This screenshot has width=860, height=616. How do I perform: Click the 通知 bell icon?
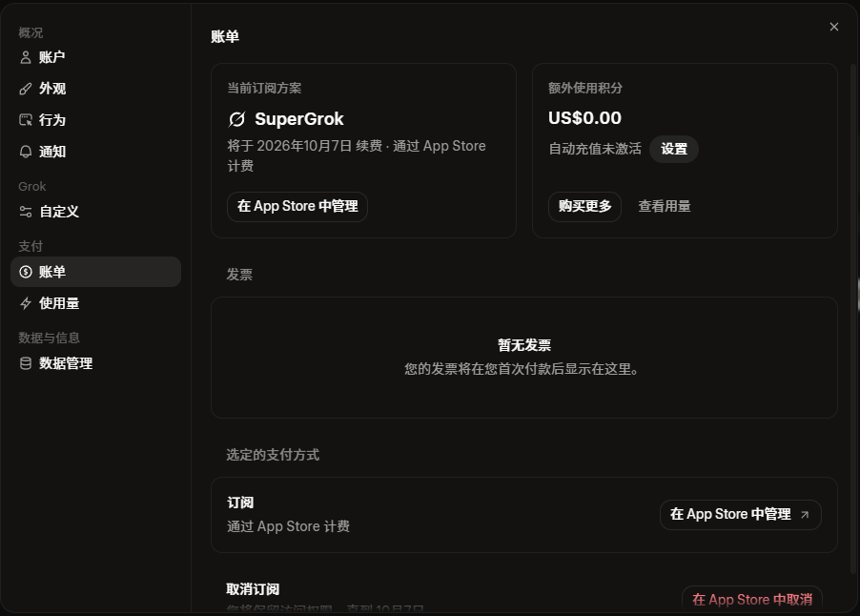coord(25,152)
